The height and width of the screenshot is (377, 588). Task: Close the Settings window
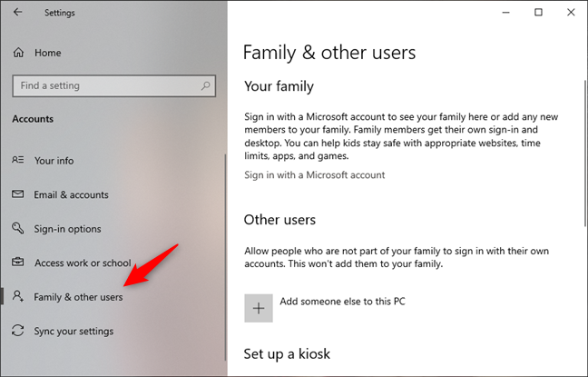click(571, 13)
